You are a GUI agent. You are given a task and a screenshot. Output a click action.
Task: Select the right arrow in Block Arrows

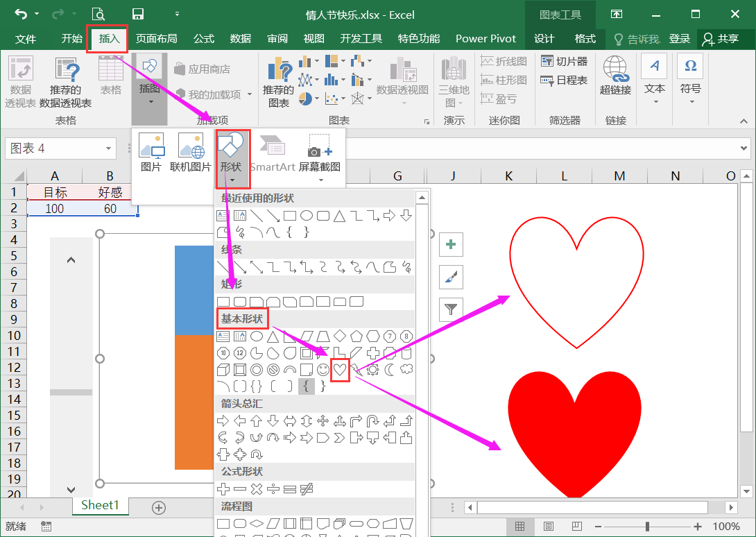223,420
